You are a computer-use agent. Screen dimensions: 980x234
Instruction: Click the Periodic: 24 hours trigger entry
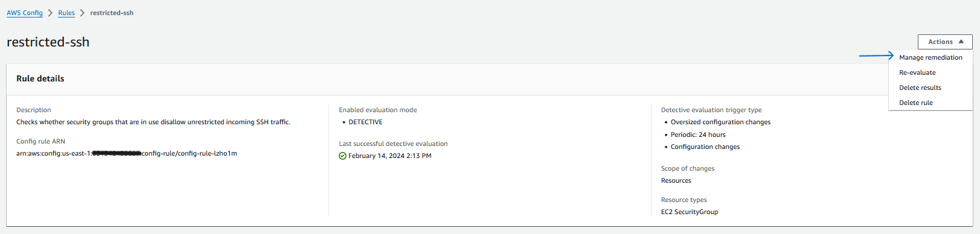point(698,134)
